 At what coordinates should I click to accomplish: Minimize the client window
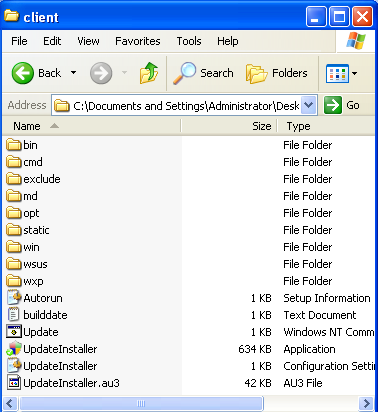coord(316,17)
